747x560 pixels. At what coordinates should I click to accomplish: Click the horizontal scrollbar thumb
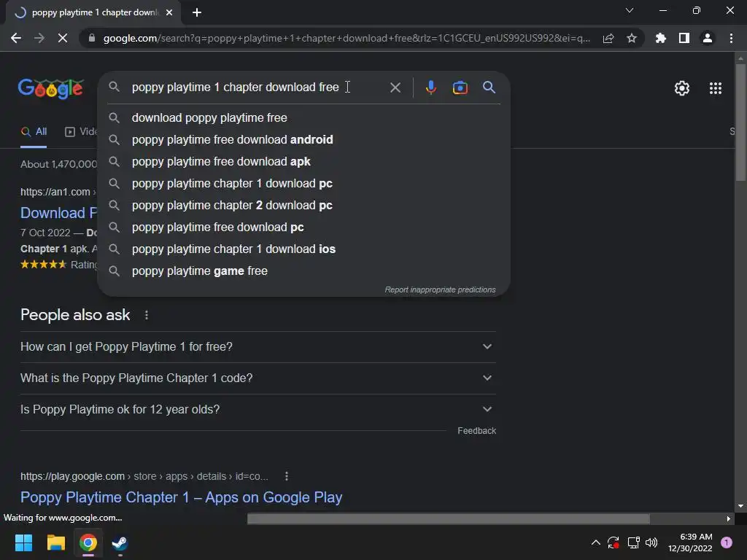[x=449, y=518]
